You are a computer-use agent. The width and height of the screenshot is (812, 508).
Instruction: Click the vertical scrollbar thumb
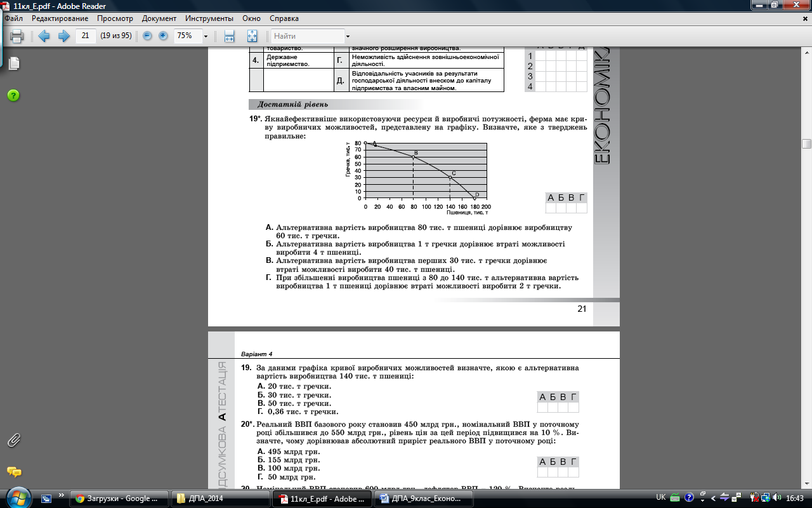806,144
